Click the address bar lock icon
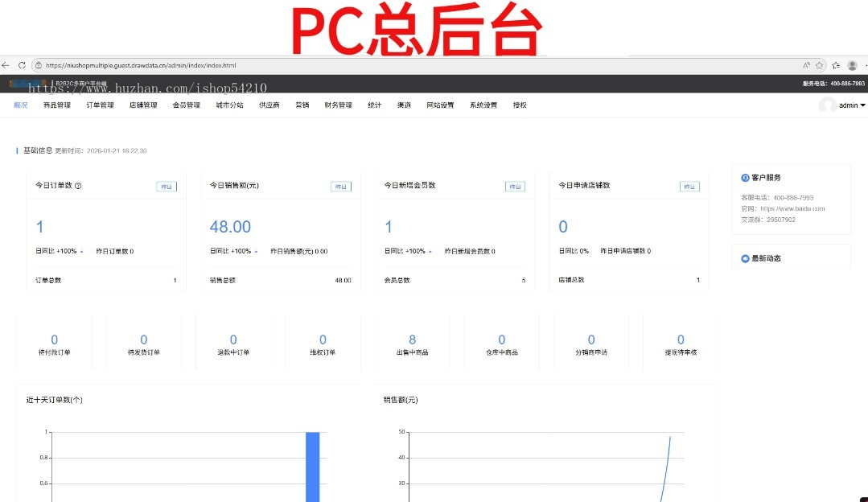 39,65
